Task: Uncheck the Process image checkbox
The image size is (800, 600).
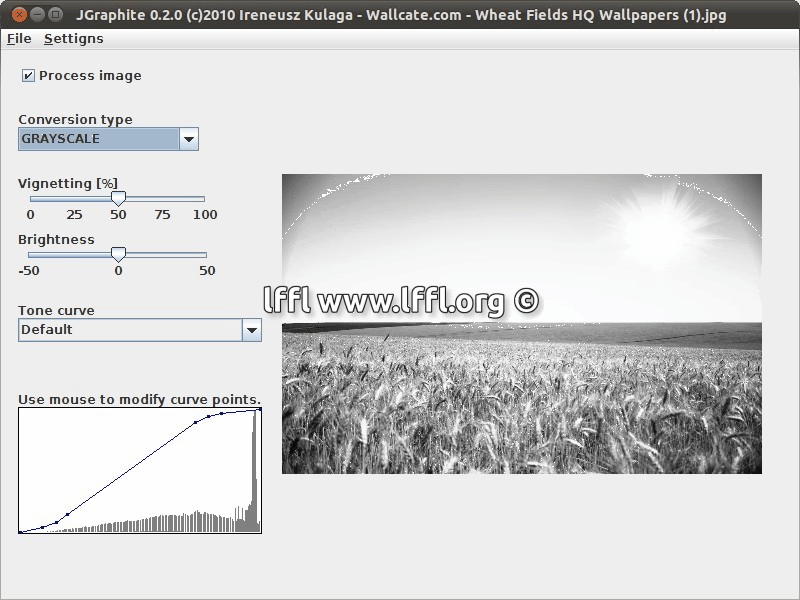Action: (29, 76)
